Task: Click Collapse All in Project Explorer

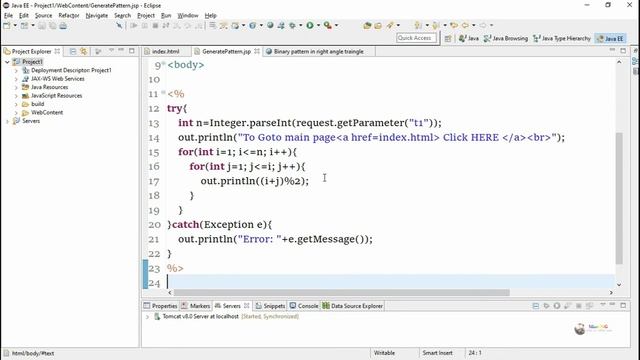Action: tap(73, 51)
